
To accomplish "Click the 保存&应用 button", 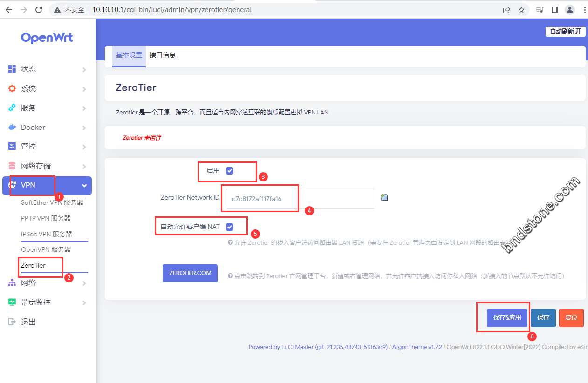I will click(x=507, y=318).
